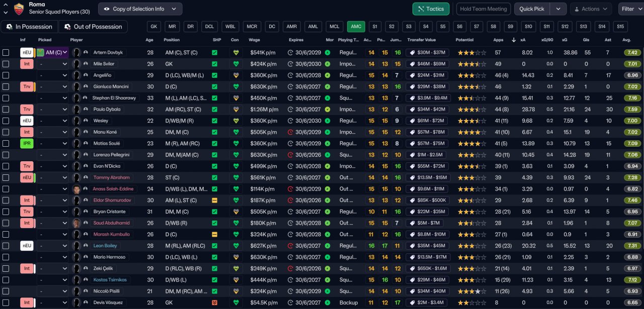Open the Filter dropdown
Screen dimensions: 644x309
coord(632,9)
